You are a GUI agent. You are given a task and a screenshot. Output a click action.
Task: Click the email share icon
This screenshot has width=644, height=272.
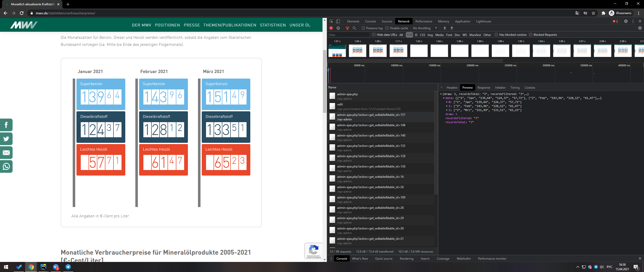click(x=6, y=153)
